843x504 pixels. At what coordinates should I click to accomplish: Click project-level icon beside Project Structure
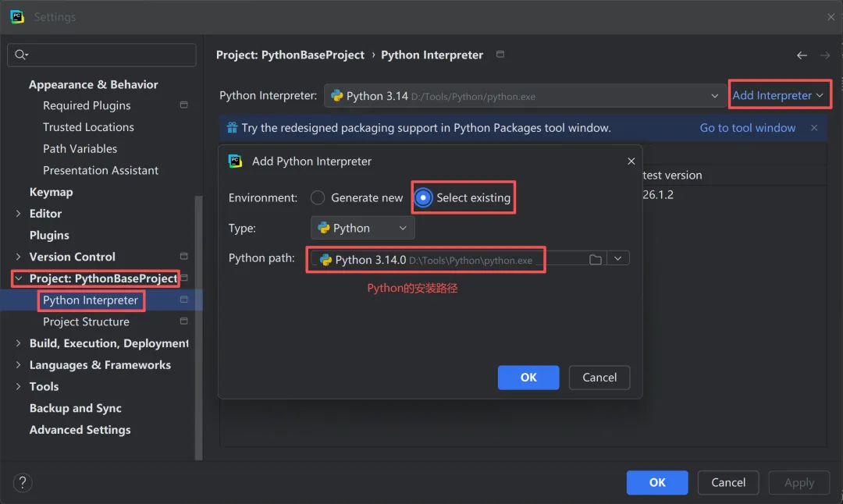[x=184, y=321]
